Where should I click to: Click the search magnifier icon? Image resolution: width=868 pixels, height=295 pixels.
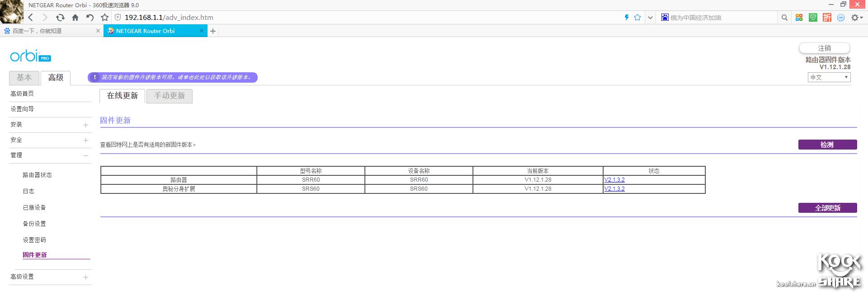tap(784, 18)
